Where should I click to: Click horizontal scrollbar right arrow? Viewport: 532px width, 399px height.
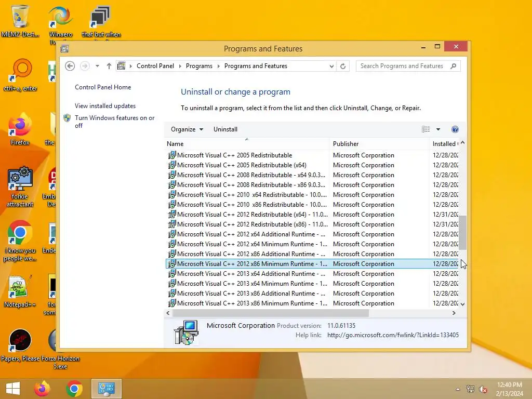[454, 313]
